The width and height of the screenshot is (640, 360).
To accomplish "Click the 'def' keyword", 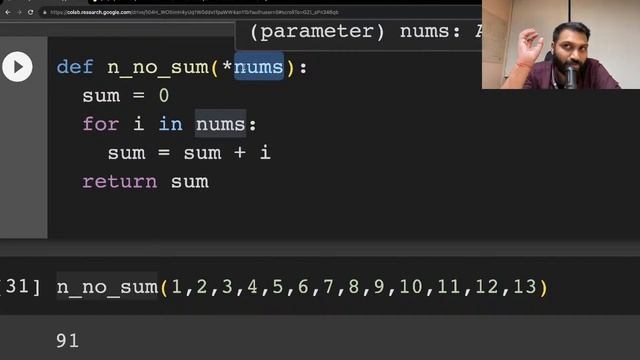I will click(x=75, y=67).
